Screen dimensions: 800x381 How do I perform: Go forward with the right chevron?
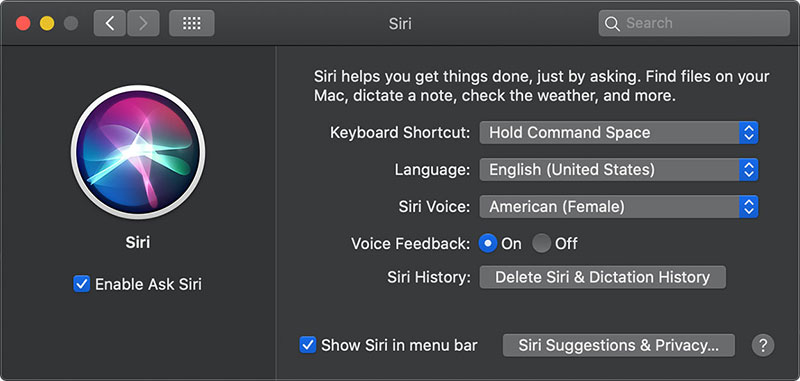click(x=143, y=23)
